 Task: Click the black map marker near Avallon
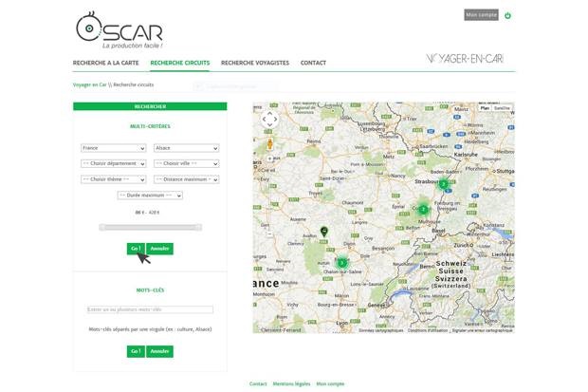coord(324,232)
